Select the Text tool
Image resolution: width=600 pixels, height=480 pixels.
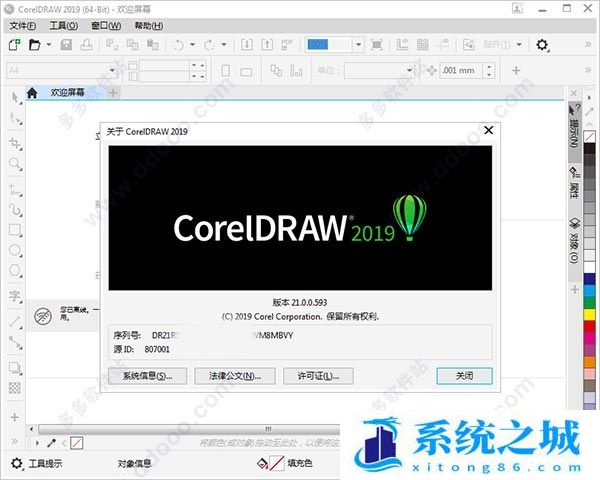15,296
